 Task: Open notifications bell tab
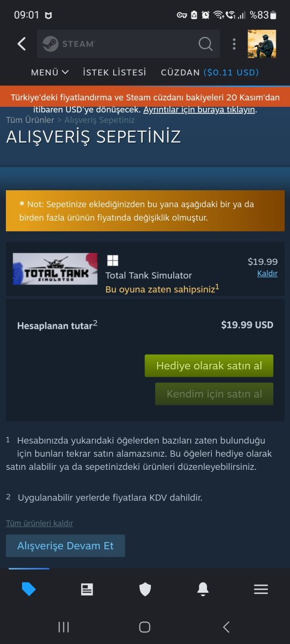203,589
